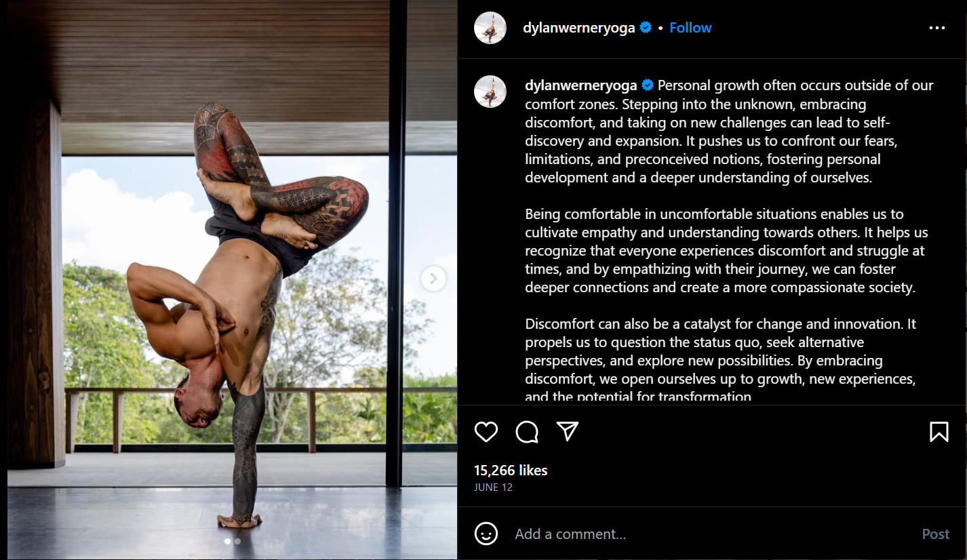This screenshot has width=967, height=560.
Task: Select first carousel dot indicator
Action: coord(227,541)
